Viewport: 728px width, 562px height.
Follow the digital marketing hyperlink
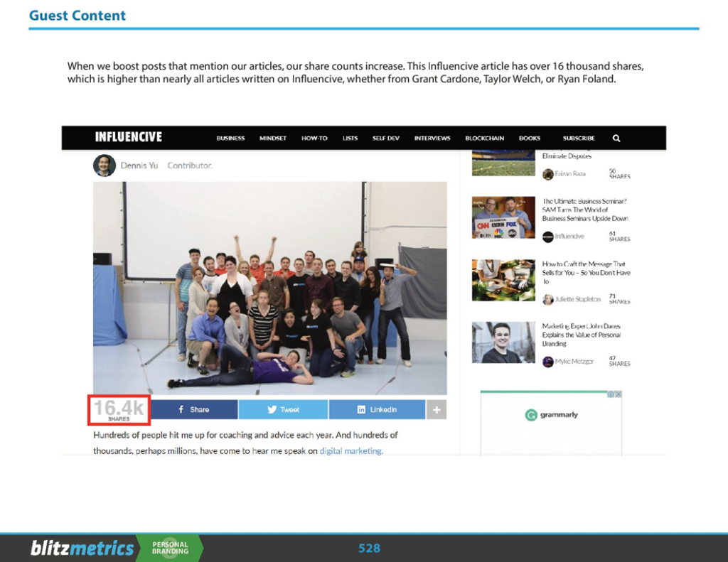tap(351, 450)
